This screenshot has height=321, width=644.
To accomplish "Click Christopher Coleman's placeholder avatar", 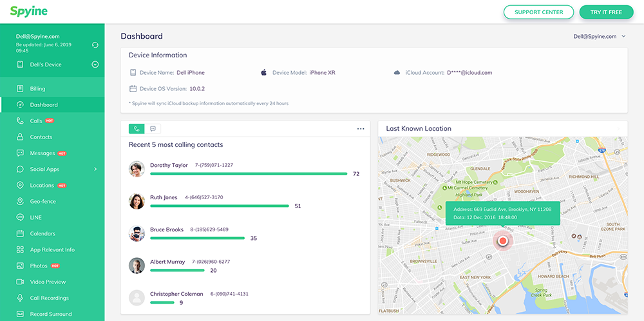I will coord(137,298).
